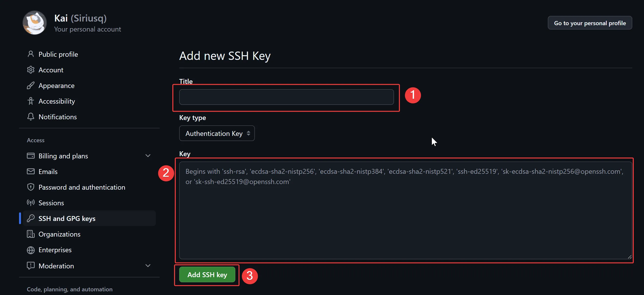The width and height of the screenshot is (644, 295).
Task: Click the paintbrush icon for Appearance
Action: click(x=31, y=86)
